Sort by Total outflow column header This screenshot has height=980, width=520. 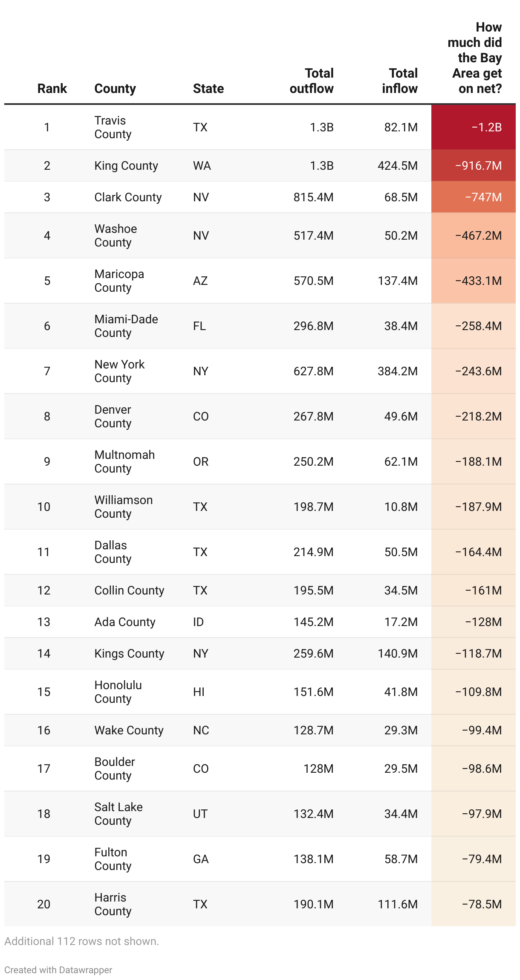[x=312, y=81]
